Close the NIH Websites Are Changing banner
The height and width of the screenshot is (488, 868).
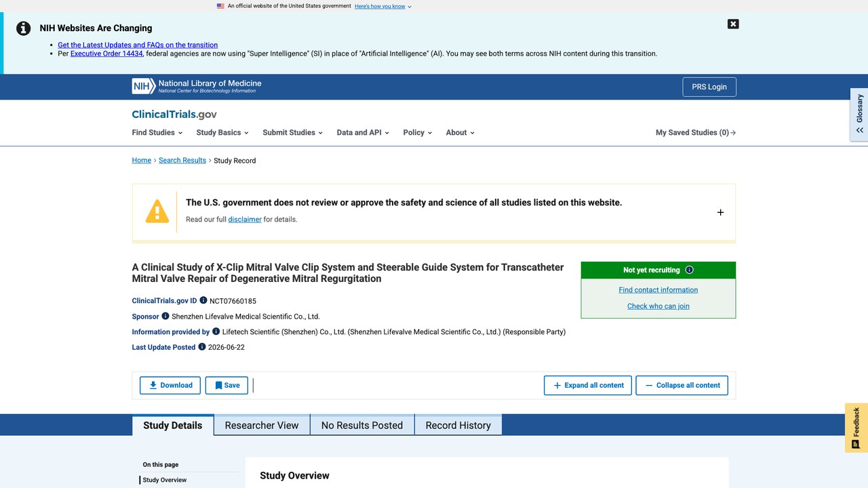tap(733, 24)
